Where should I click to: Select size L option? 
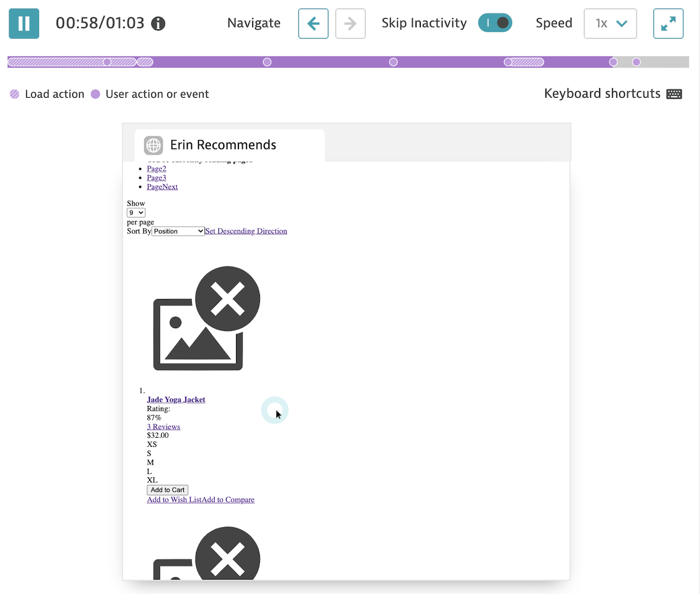(x=149, y=472)
